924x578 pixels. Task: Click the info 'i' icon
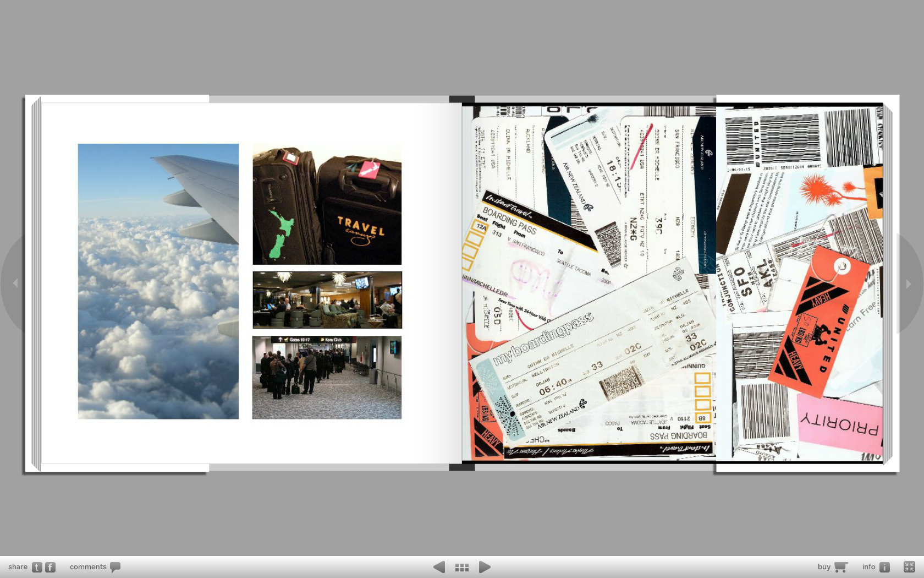click(x=884, y=567)
